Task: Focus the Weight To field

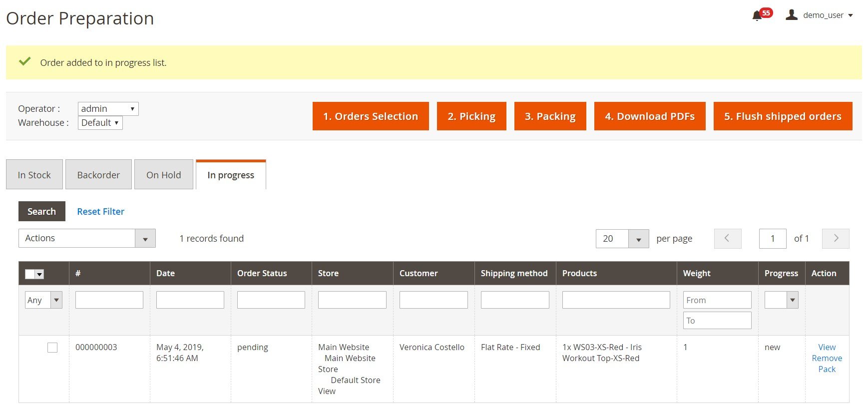Action: coord(717,320)
